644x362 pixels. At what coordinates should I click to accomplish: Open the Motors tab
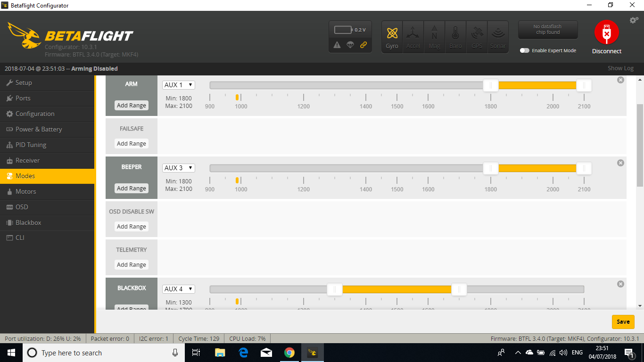click(47, 191)
